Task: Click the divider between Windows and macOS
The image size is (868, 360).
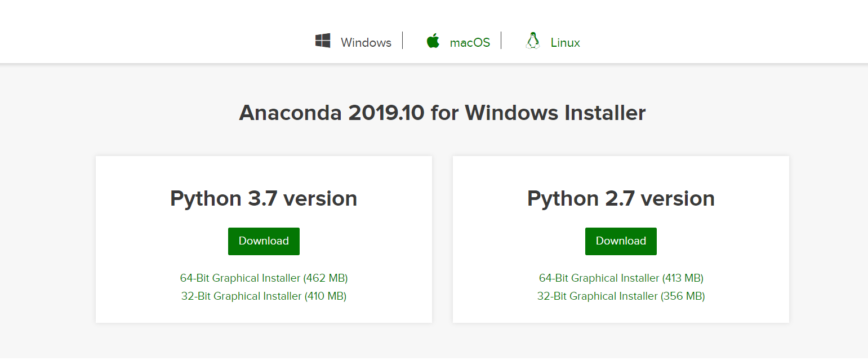Action: tap(403, 41)
